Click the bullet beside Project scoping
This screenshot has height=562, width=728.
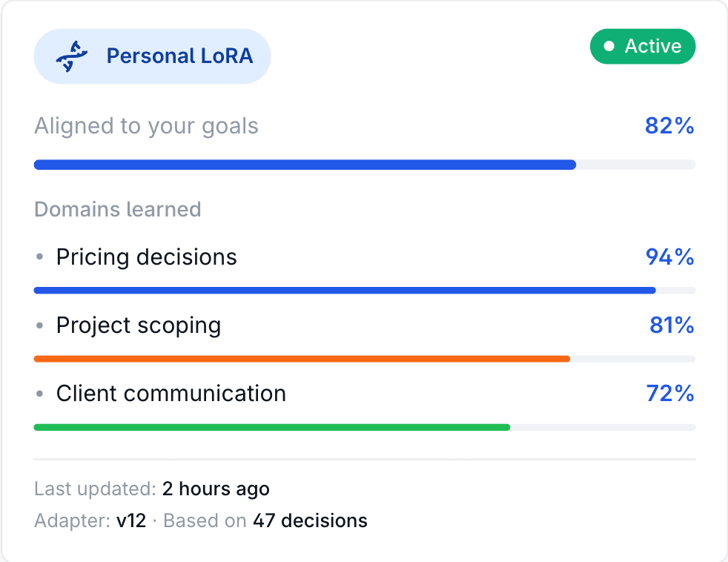point(40,325)
